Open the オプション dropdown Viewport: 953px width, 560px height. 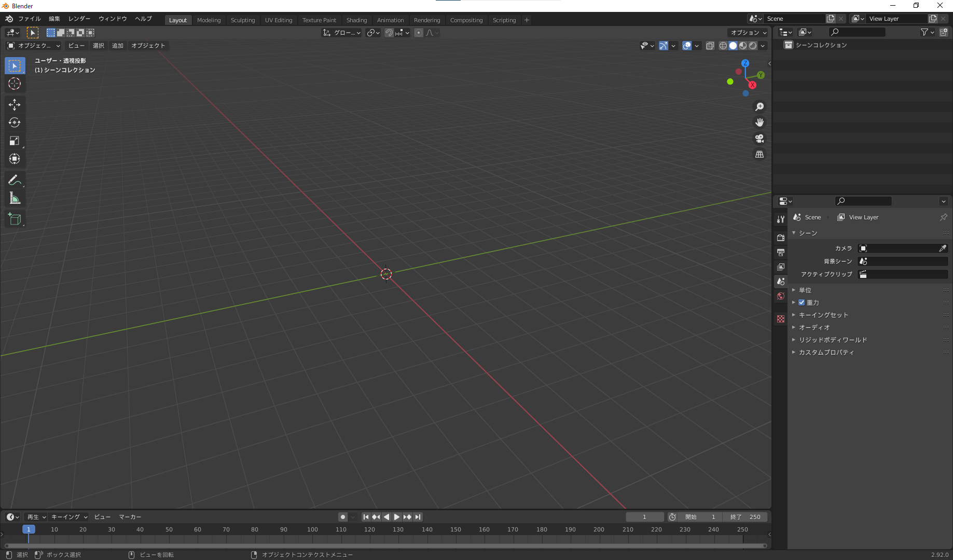[748, 33]
